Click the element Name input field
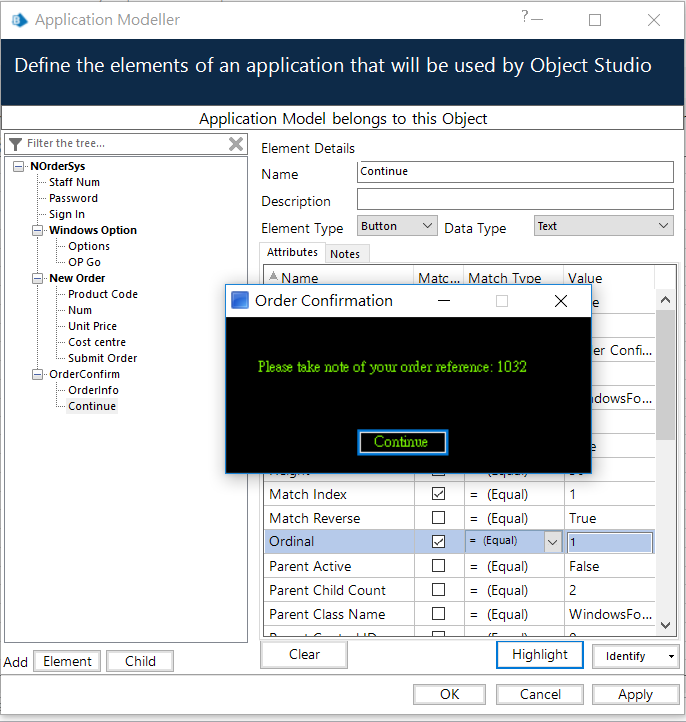The height and width of the screenshot is (722, 686). (x=515, y=172)
